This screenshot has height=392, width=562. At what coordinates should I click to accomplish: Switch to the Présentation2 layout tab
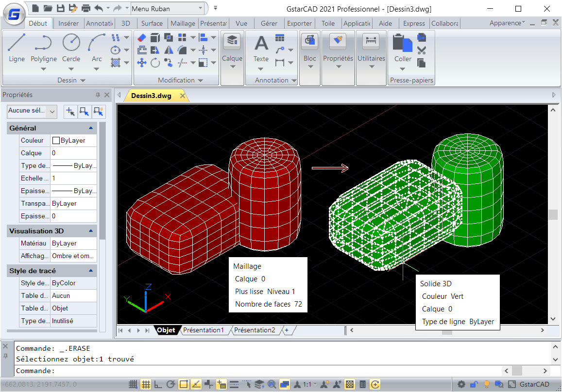coord(255,330)
